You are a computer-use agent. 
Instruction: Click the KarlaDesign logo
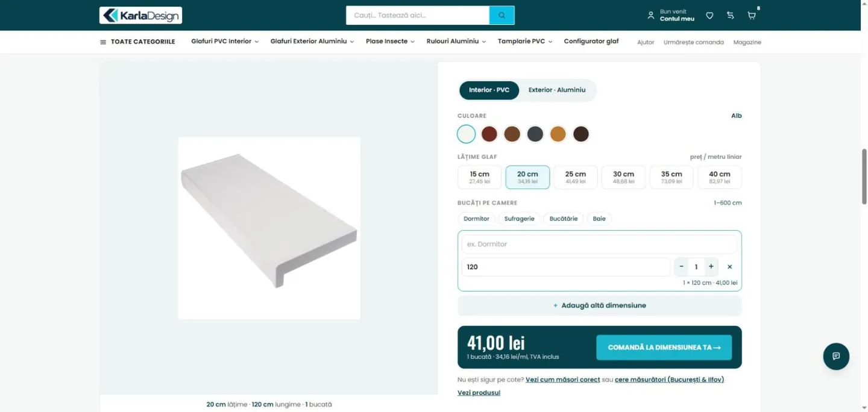click(x=140, y=15)
